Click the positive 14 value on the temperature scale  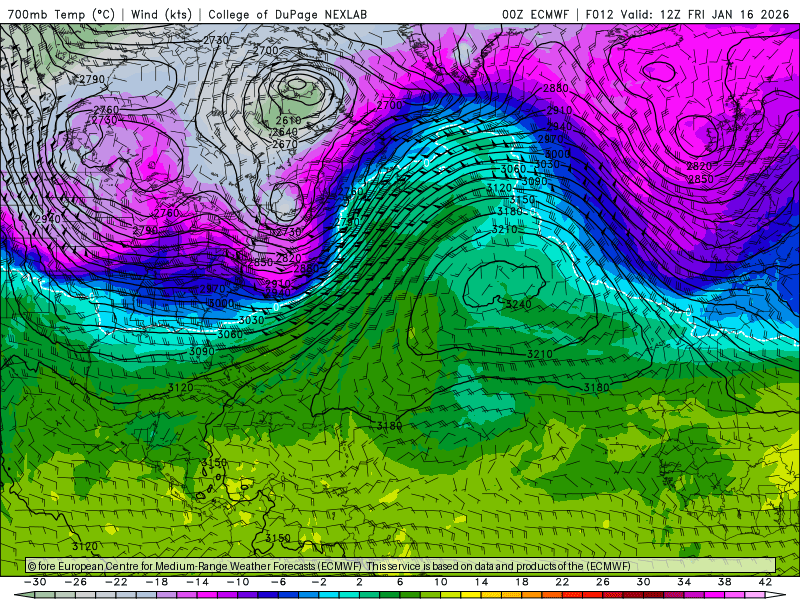point(481,582)
